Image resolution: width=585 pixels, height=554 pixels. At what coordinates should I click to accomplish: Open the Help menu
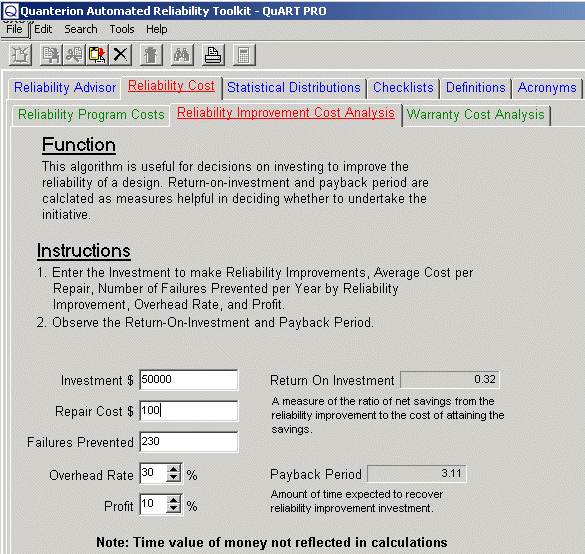click(156, 29)
